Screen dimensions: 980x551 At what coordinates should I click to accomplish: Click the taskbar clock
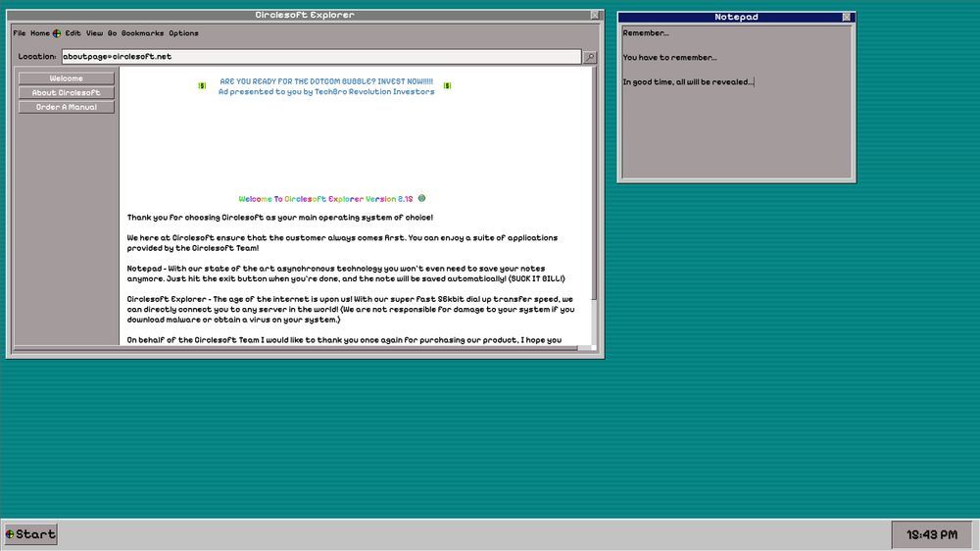click(x=932, y=534)
